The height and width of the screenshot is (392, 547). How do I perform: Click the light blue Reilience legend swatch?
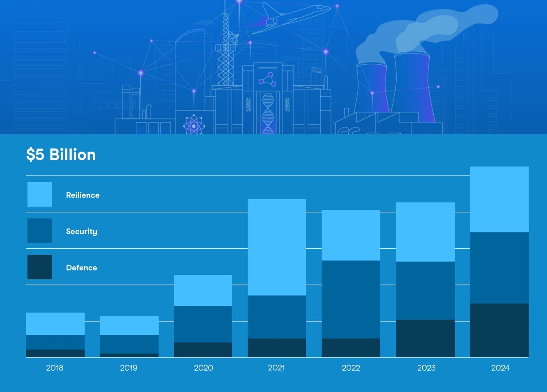tap(40, 194)
